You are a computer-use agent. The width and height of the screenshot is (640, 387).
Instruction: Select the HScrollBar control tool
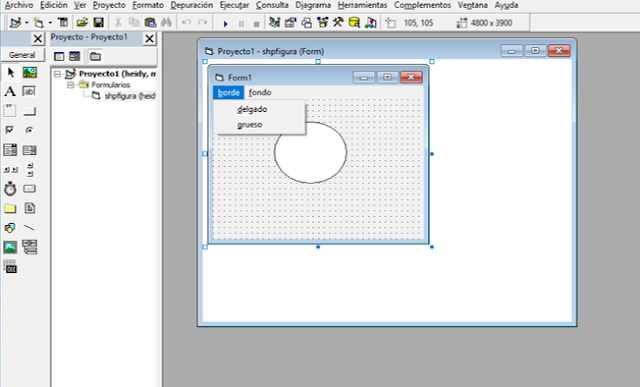[x=11, y=169]
